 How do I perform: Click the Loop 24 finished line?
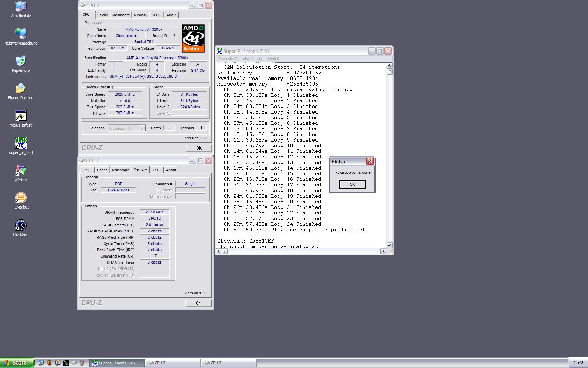(272, 224)
